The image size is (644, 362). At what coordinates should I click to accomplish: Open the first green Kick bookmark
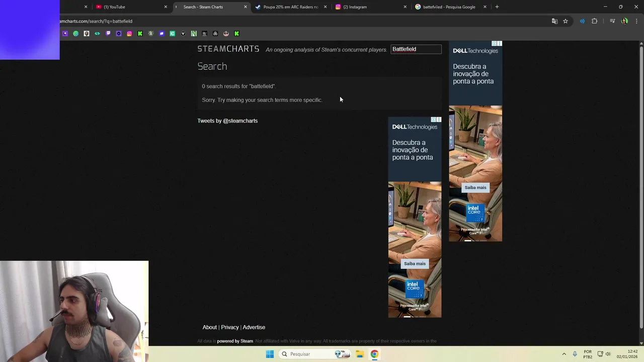[140, 34]
